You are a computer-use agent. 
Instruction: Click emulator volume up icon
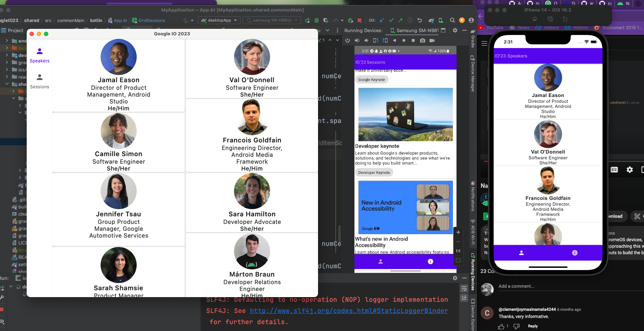click(357, 40)
